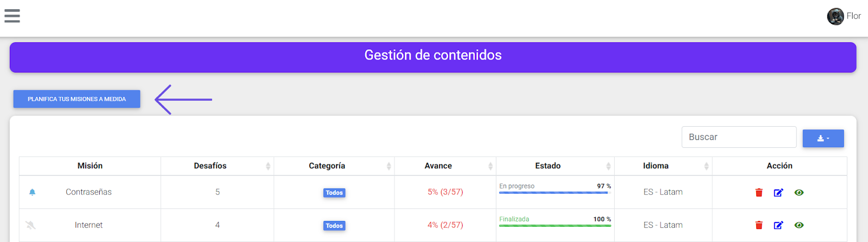Edit the Contraseñas mission

coord(778,193)
